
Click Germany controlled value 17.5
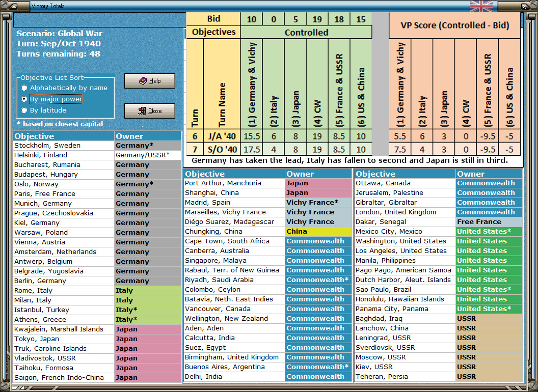tap(252, 150)
